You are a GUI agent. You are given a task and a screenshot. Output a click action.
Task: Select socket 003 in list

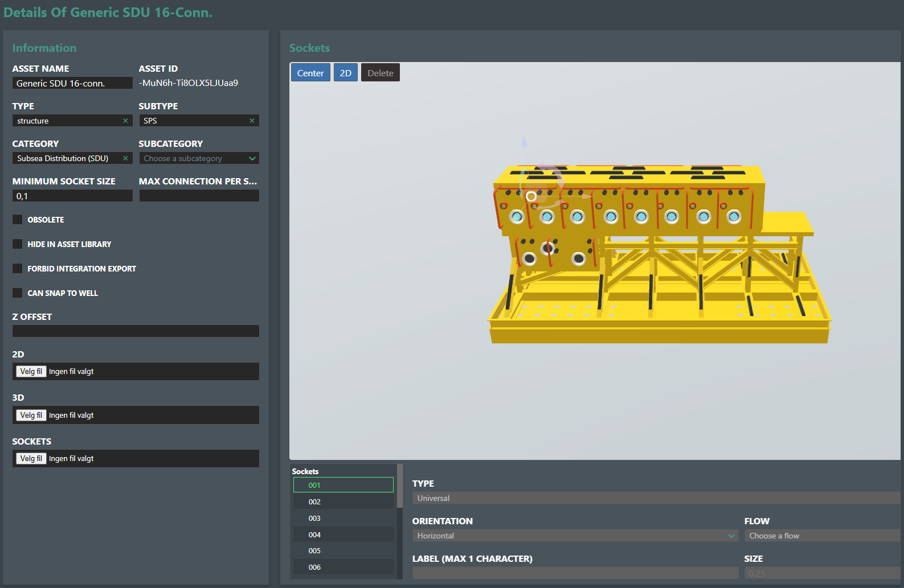[x=343, y=518]
